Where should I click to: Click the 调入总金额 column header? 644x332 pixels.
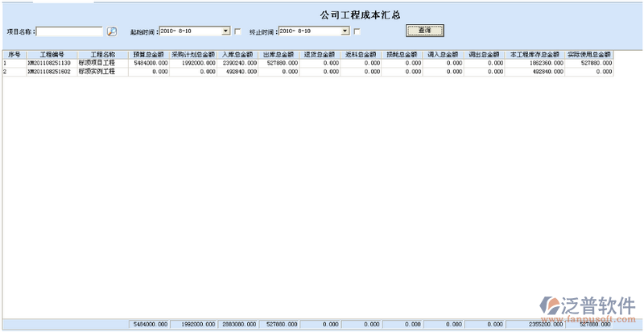point(444,55)
